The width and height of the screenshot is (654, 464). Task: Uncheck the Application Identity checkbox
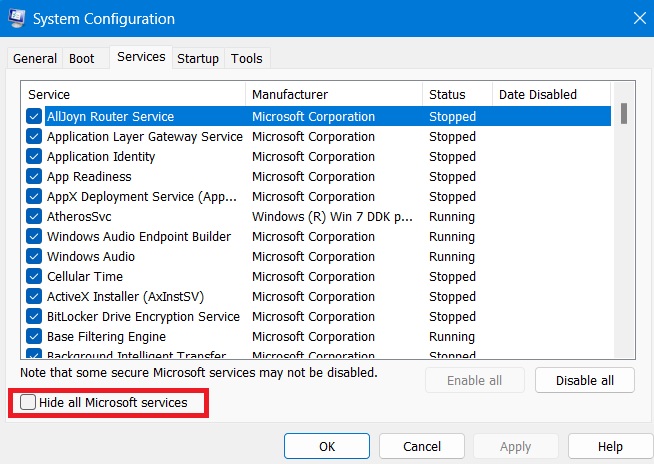pos(34,156)
